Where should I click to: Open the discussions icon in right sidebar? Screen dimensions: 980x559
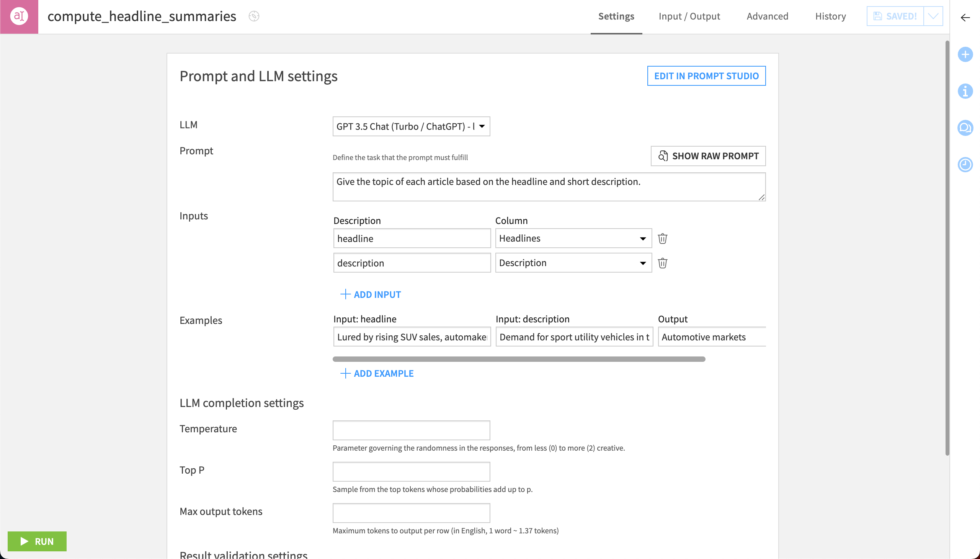[965, 128]
